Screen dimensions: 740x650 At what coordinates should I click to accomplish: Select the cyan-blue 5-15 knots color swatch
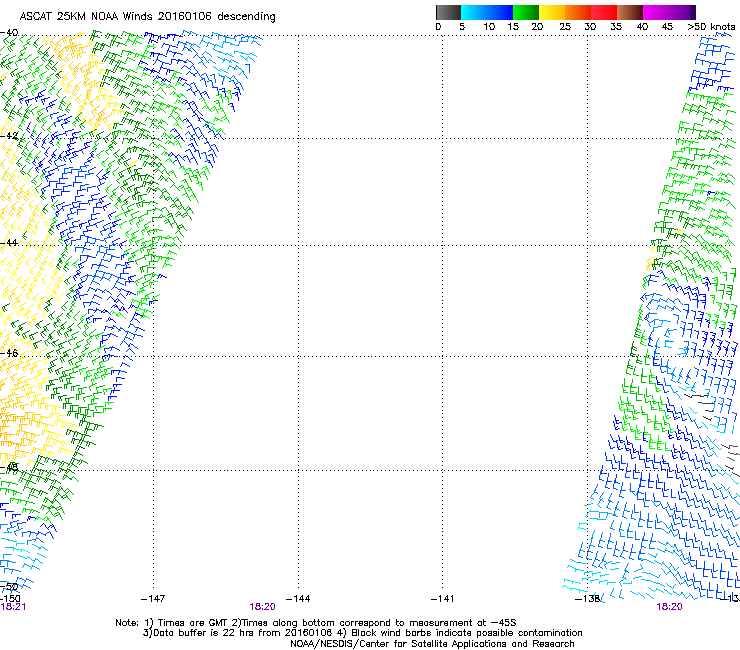click(487, 12)
